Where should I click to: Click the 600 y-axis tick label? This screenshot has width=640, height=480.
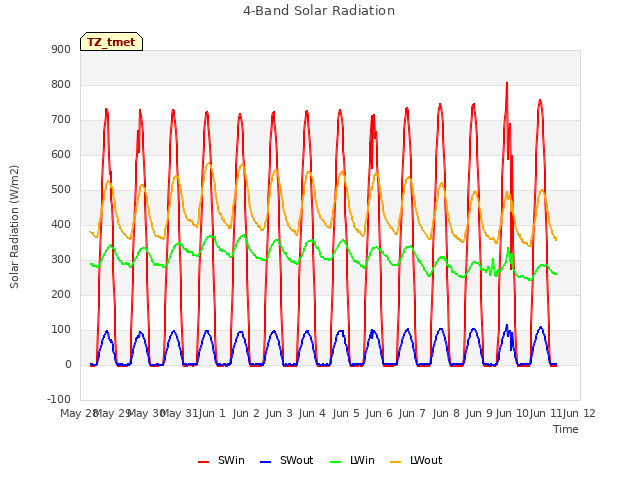coord(61,155)
